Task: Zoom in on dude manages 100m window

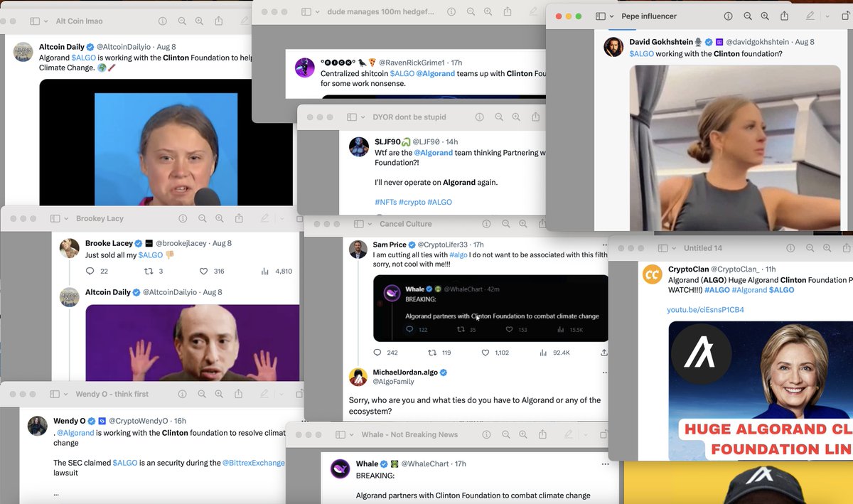Action: tap(488, 12)
